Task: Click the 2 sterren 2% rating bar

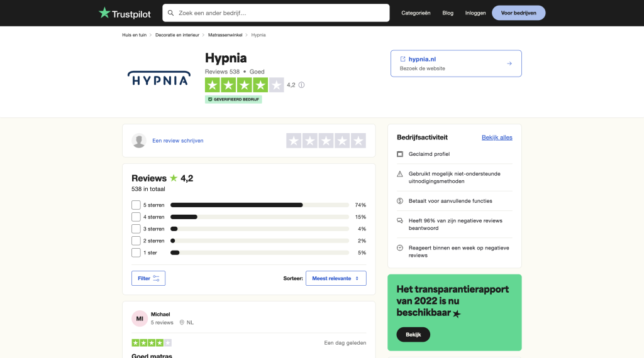Action: point(260,241)
